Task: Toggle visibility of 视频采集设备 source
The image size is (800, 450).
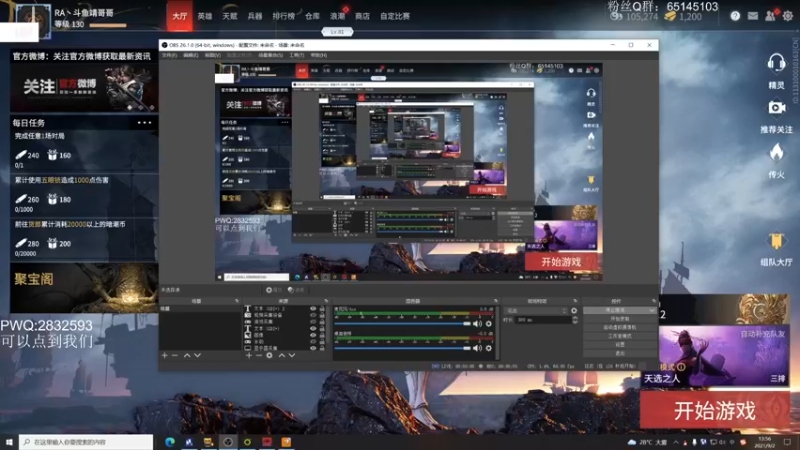Action: click(x=313, y=315)
